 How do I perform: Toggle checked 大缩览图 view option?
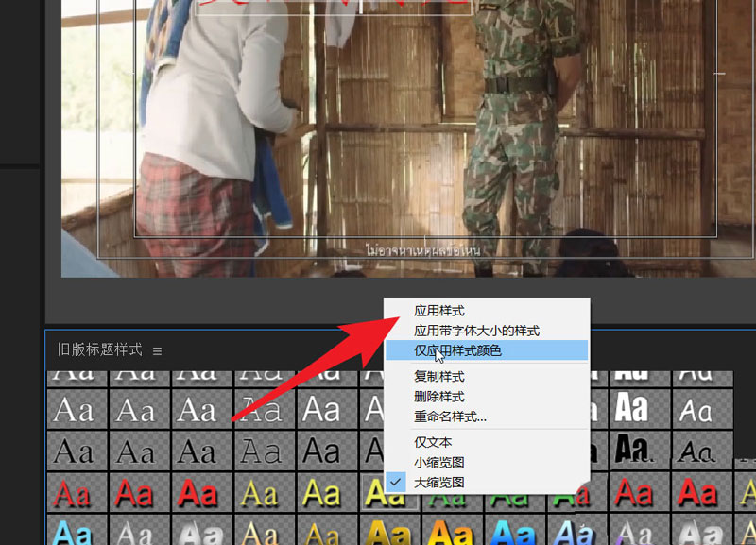pyautogui.click(x=439, y=483)
